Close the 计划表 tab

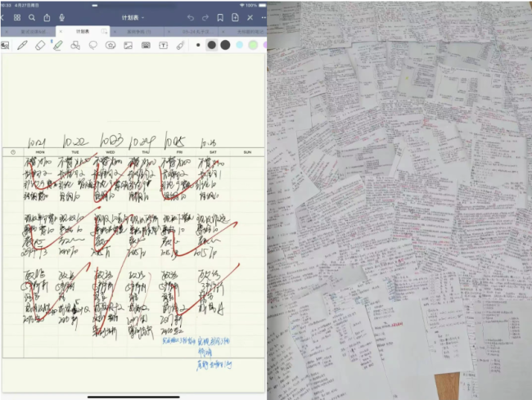[61, 32]
